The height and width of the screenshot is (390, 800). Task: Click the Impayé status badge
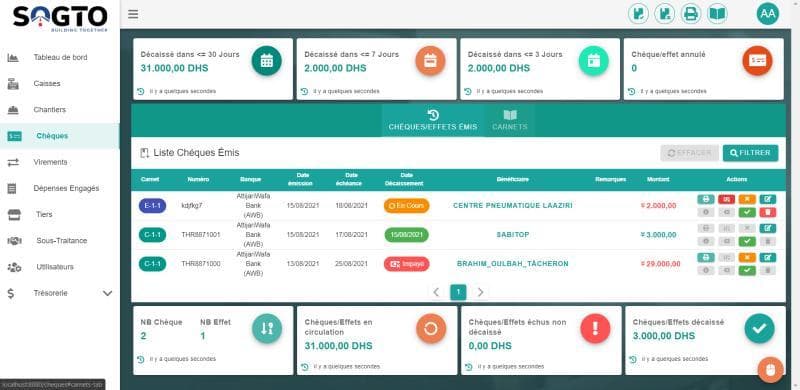click(x=407, y=264)
